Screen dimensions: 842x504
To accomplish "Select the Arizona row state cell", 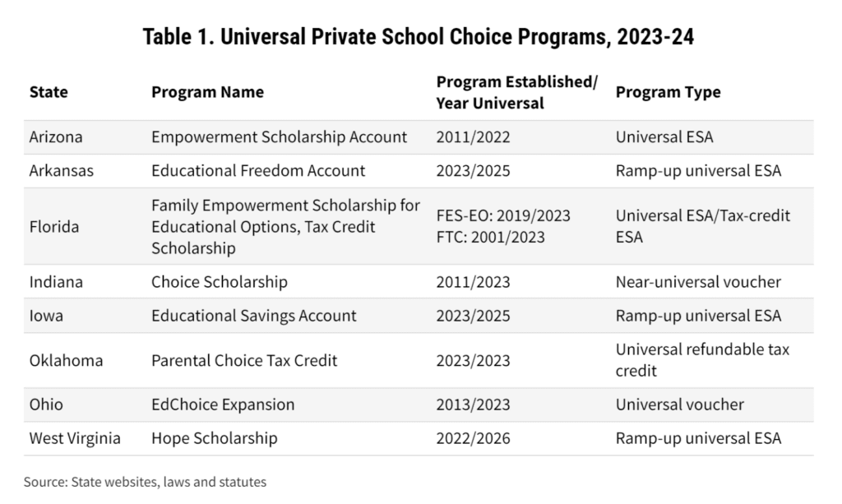I will [56, 136].
